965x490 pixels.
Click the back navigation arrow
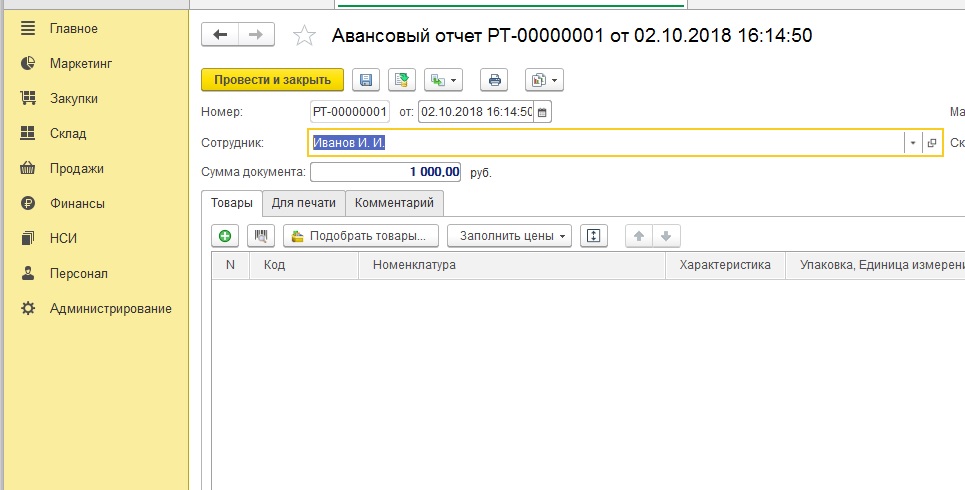(x=220, y=35)
